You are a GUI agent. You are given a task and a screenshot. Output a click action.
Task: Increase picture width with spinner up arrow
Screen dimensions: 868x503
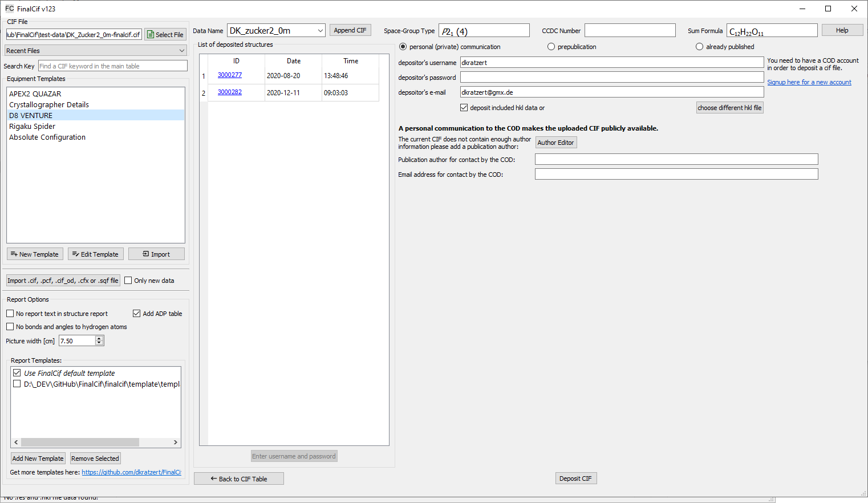click(99, 338)
